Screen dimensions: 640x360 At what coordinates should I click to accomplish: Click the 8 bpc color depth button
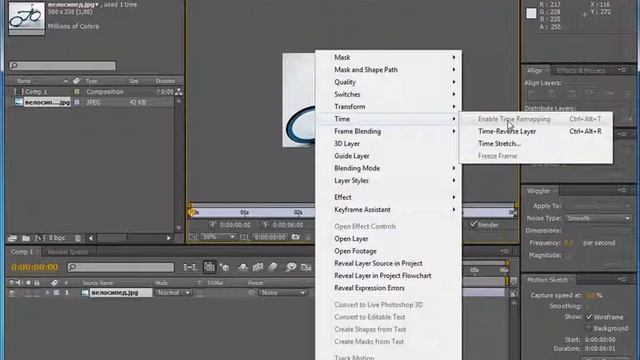pos(57,238)
